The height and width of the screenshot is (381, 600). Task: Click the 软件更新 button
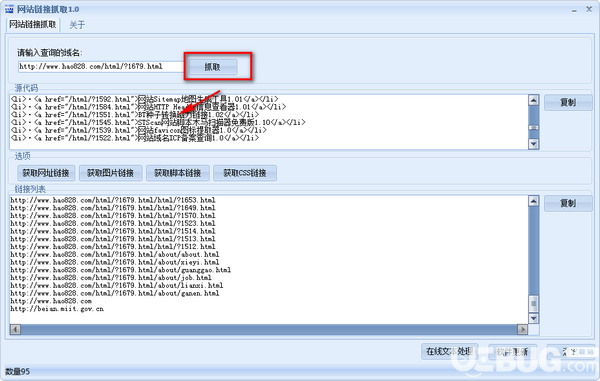[513, 351]
